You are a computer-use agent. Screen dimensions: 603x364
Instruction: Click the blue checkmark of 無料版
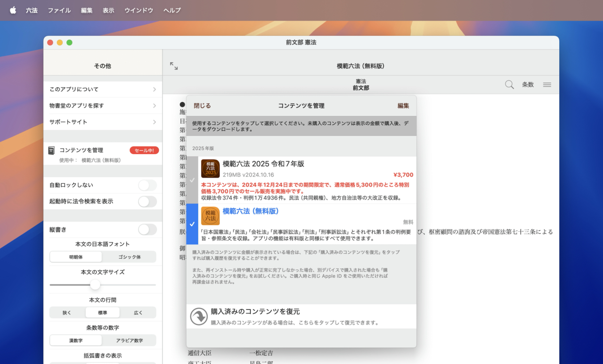pos(192,224)
